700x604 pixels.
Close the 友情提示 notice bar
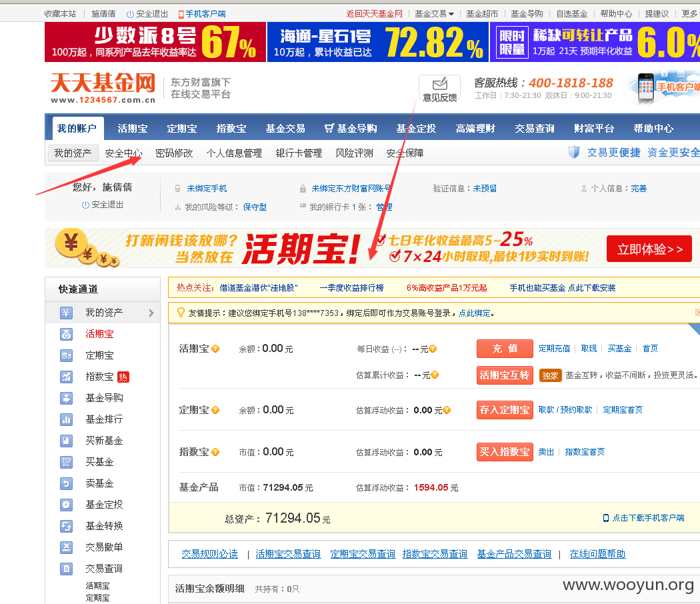697,313
